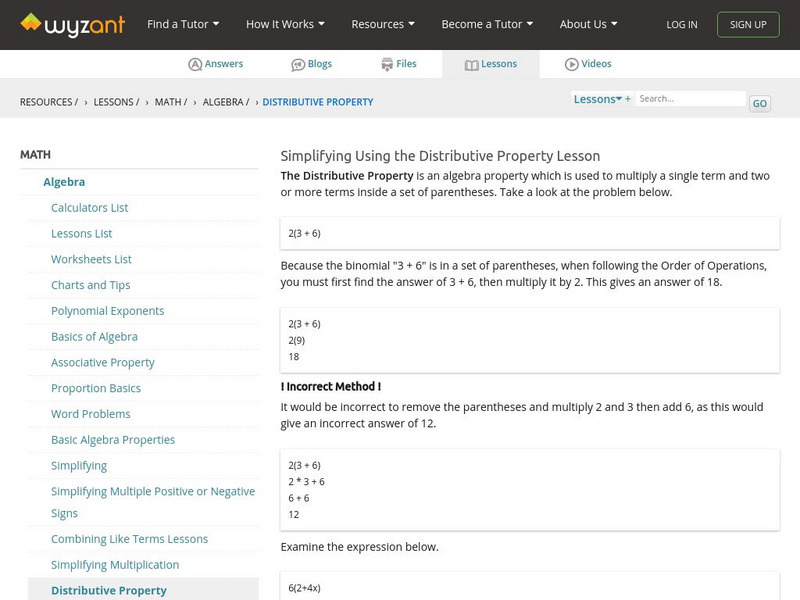The width and height of the screenshot is (800, 600).
Task: Expand the How It Works menu
Action: 286,24
